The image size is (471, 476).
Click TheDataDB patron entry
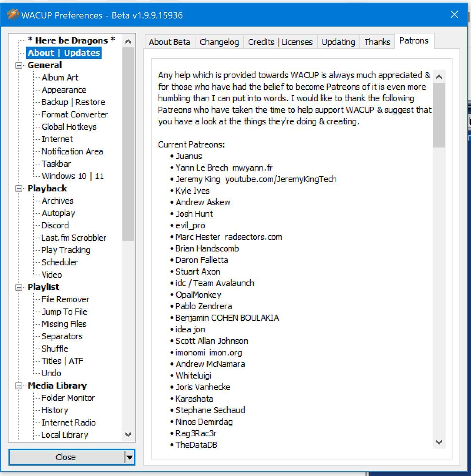196,445
